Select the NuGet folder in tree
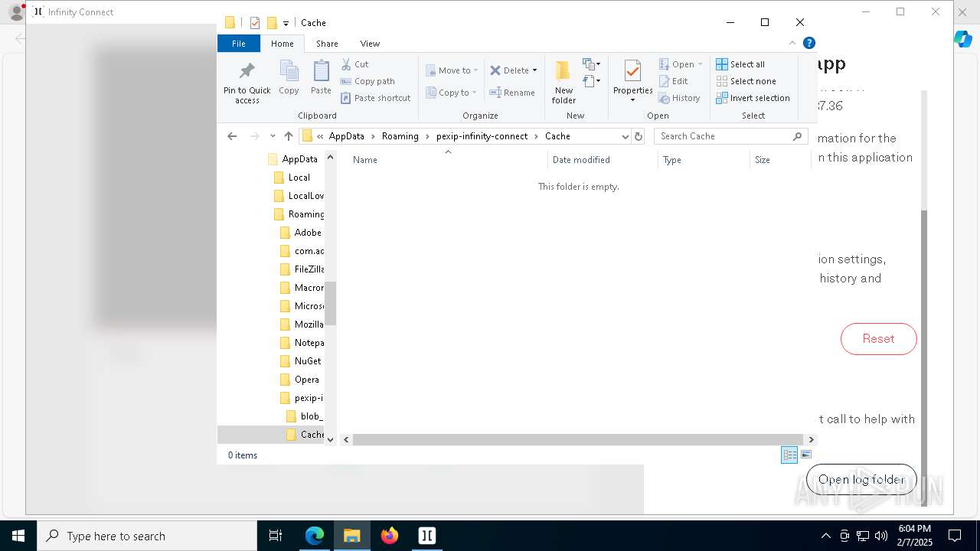Screen dimensions: 980x551 click(x=301, y=361)
